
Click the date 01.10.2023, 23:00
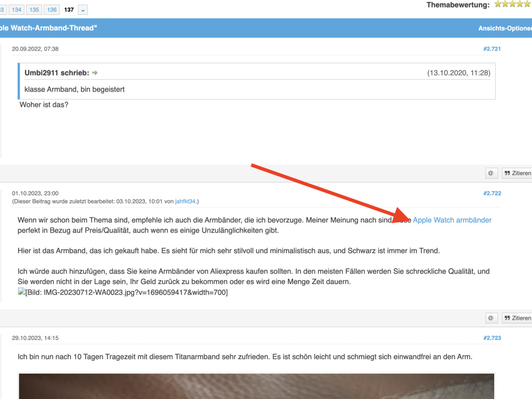click(x=35, y=194)
